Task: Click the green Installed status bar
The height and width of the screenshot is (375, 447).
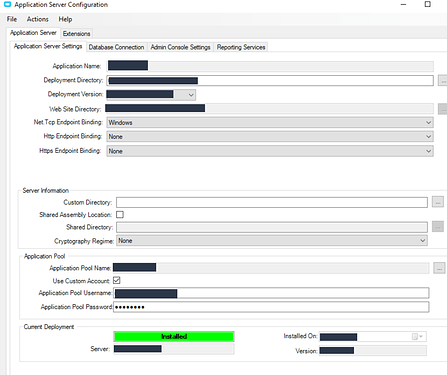Action: [174, 336]
